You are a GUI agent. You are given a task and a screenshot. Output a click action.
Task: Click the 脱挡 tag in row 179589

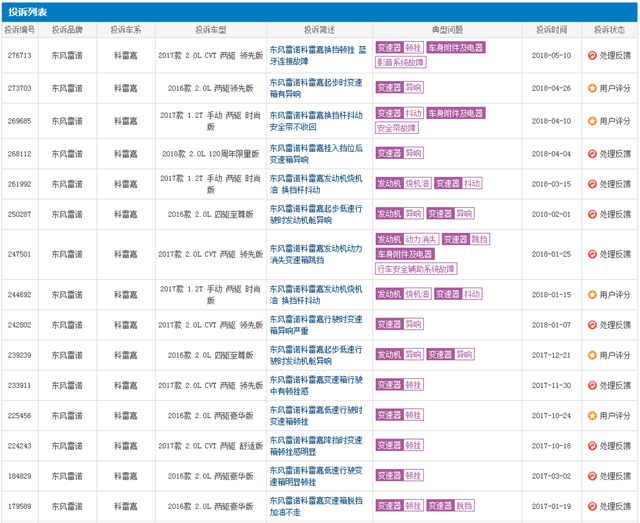coord(464,506)
